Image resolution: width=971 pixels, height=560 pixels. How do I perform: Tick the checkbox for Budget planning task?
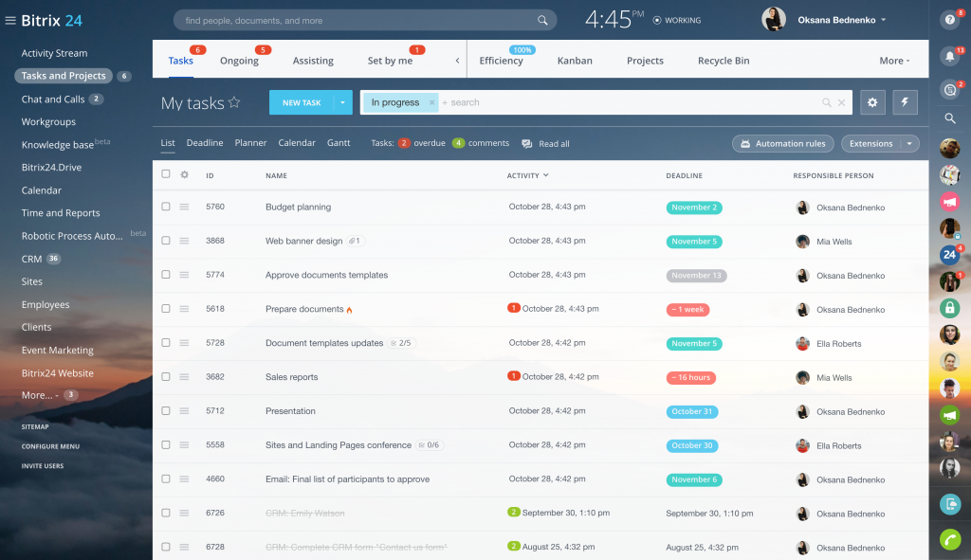(166, 207)
